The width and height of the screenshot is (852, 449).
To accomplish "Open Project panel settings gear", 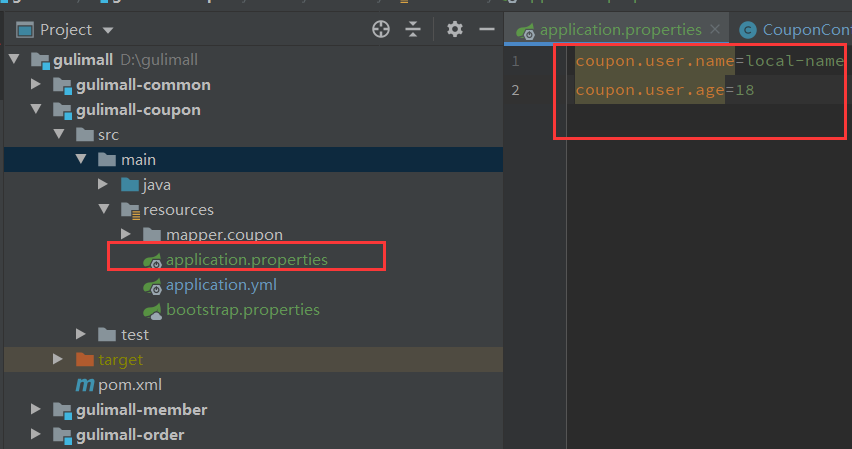I will pos(455,29).
